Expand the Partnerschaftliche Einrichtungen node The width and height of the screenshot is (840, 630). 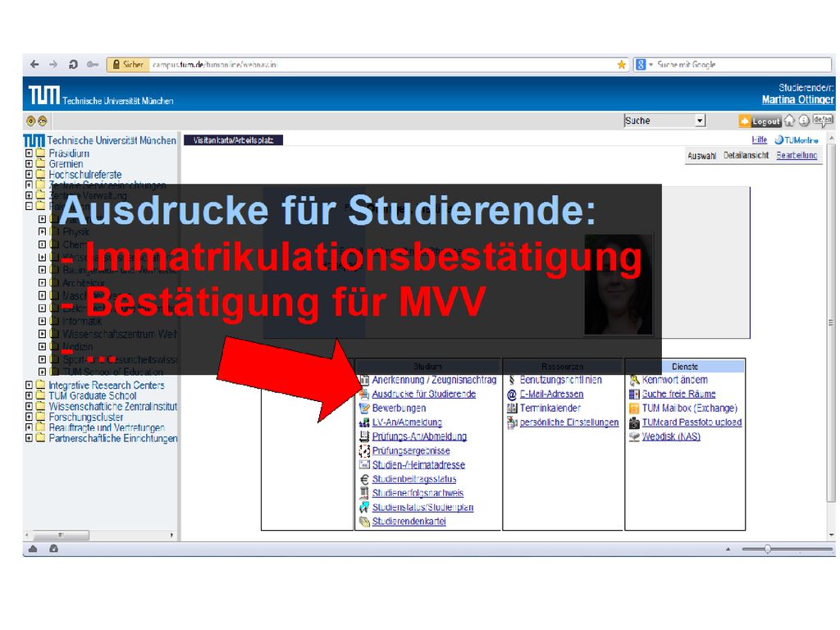pyautogui.click(x=29, y=438)
